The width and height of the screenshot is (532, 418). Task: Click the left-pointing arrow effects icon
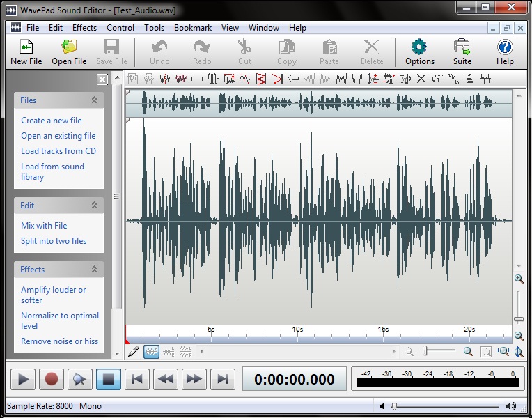pos(292,79)
